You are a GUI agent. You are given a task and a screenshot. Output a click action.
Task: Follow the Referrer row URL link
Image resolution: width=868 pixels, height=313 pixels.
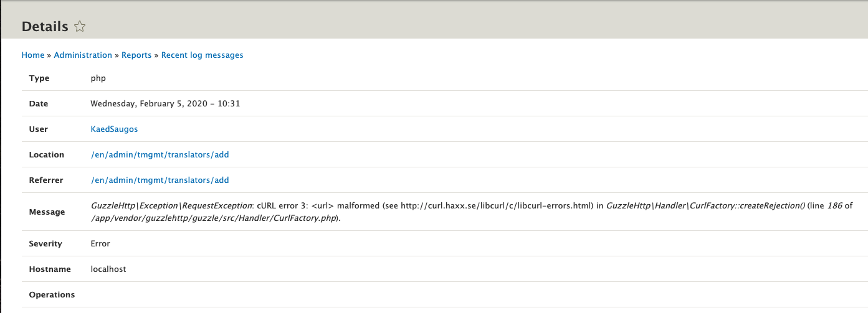coord(160,180)
